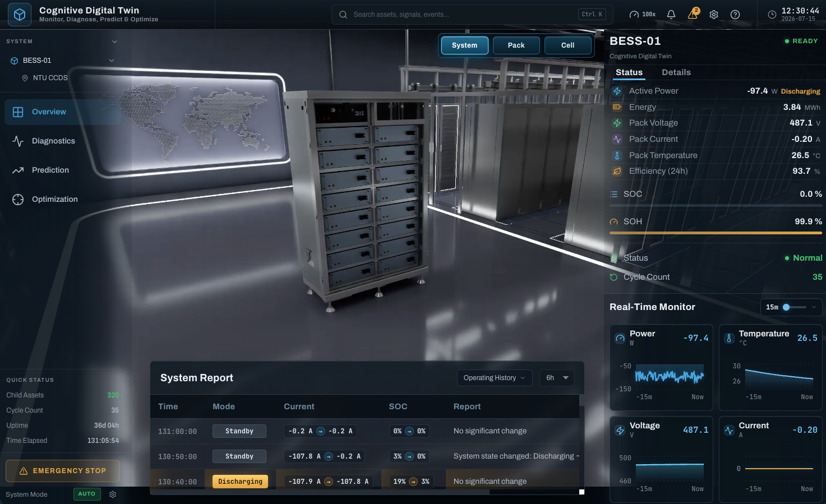Click the BESS-01 cube icon in tree
This screenshot has height=504, width=826.
click(15, 61)
